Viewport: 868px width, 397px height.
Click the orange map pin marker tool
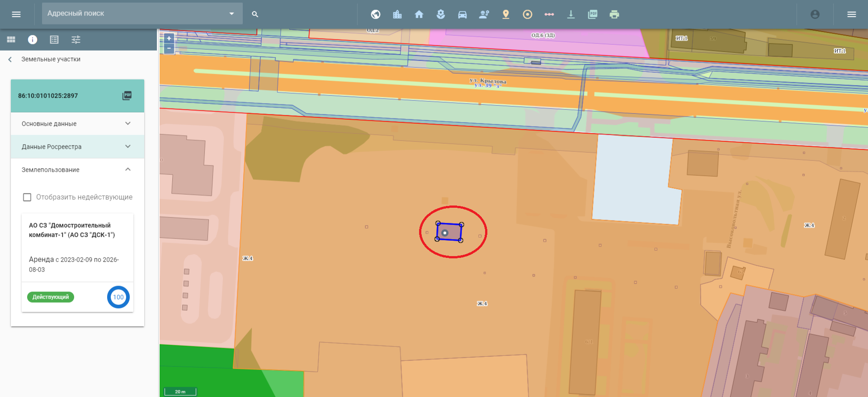click(x=505, y=14)
